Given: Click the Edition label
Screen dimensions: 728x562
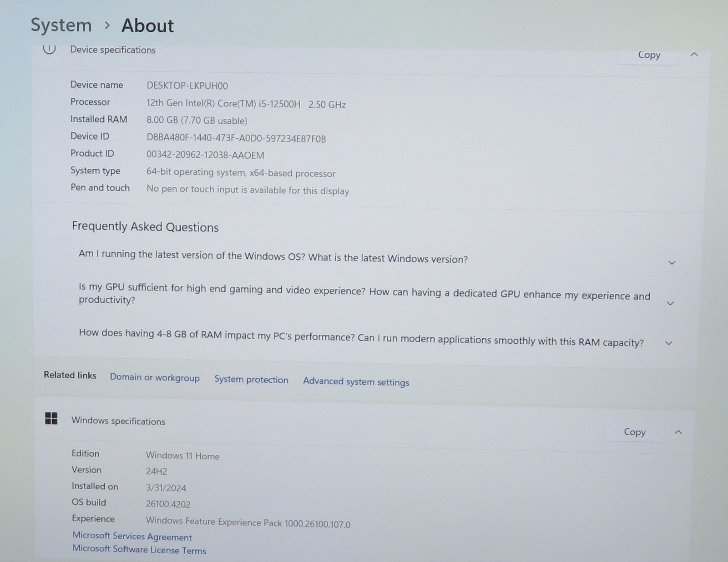Looking at the screenshot, I should (86, 453).
